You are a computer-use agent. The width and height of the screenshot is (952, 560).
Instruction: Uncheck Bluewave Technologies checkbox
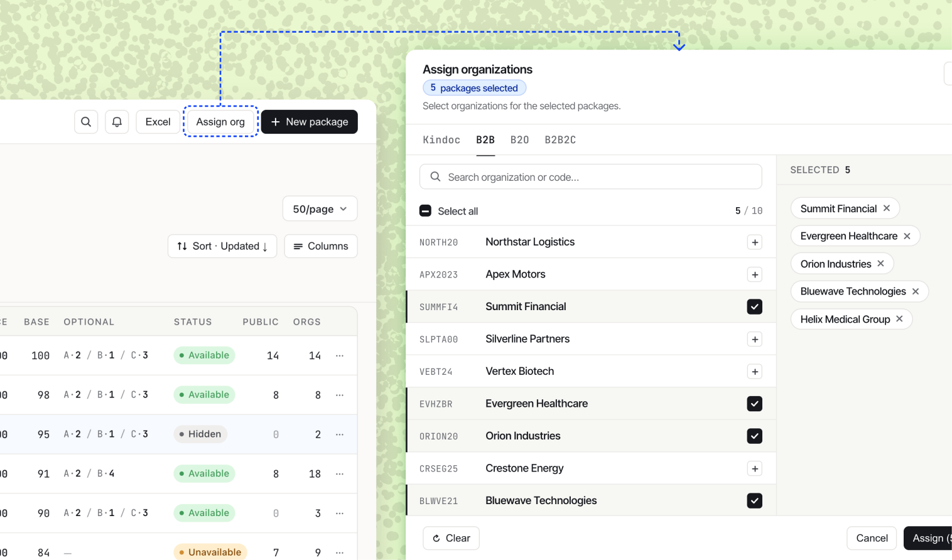(x=755, y=500)
